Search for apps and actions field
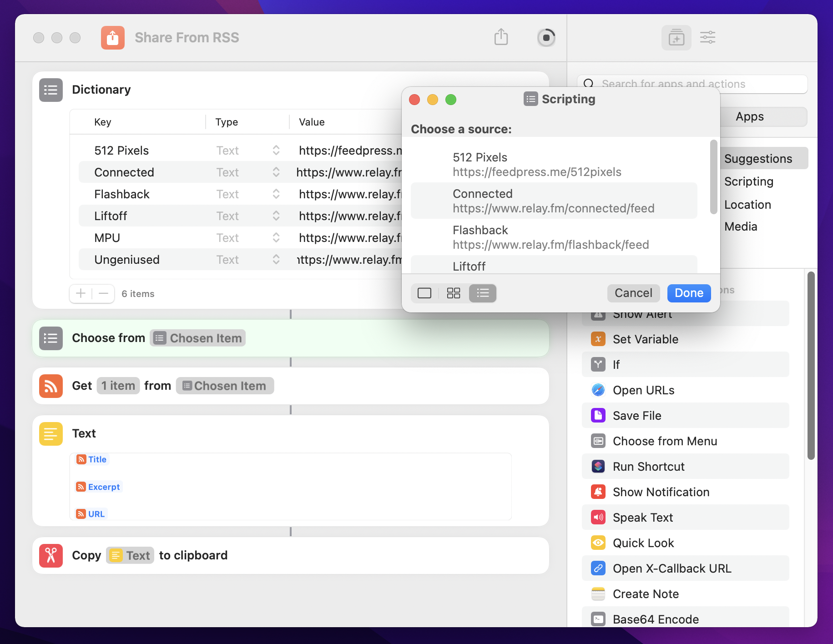 [692, 84]
